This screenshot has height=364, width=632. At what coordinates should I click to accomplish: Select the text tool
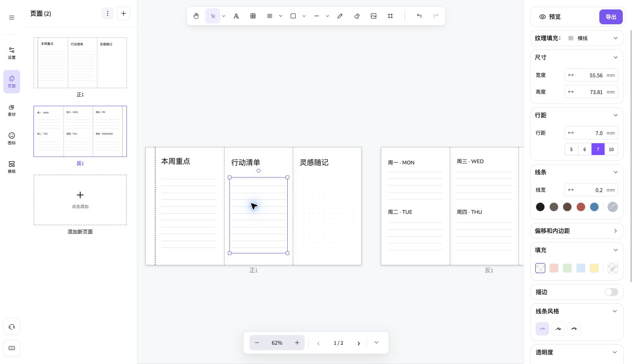pos(236,16)
